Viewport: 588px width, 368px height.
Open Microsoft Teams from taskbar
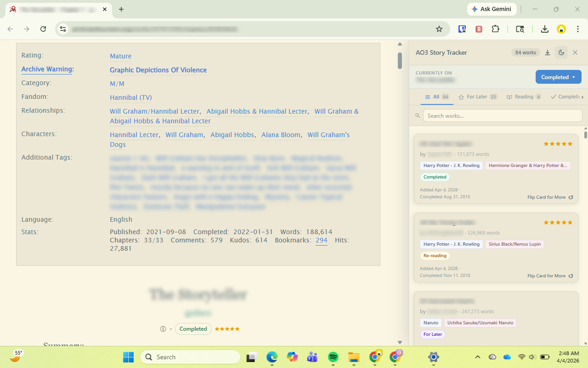coord(312,357)
